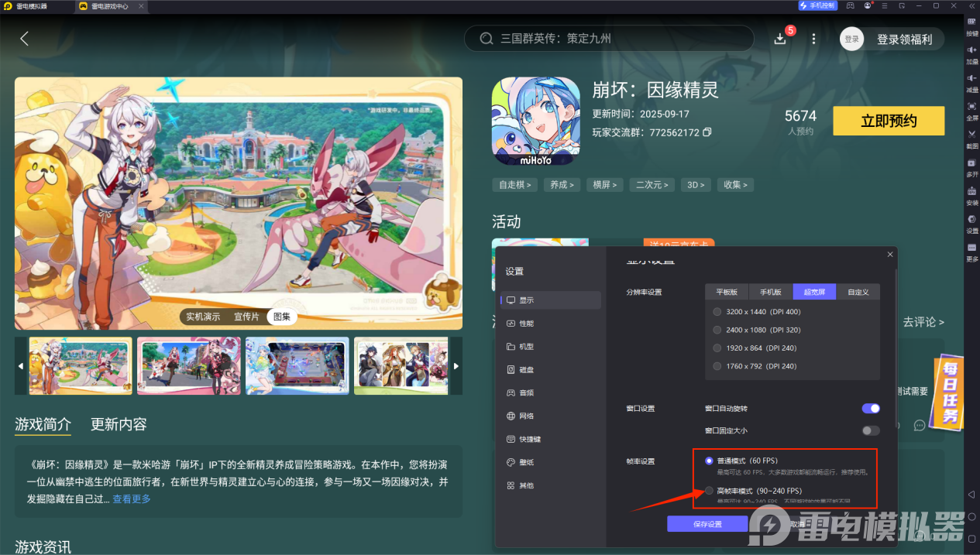Viewport: 980px width, 555px height.
Task: Switch to 手机版 resolution tab
Action: 771,292
